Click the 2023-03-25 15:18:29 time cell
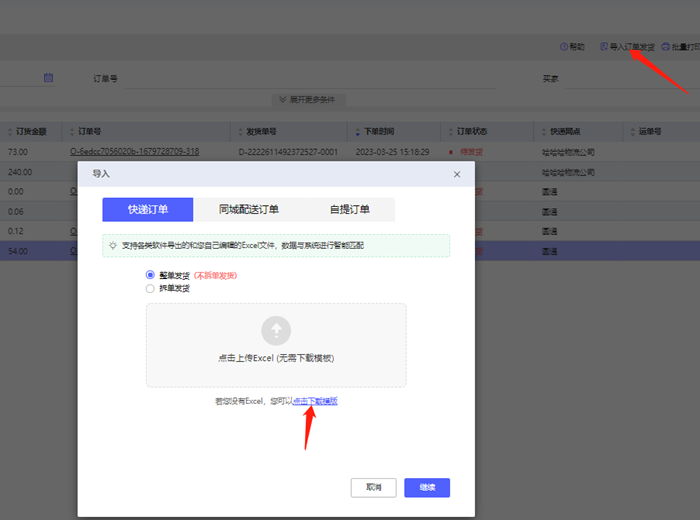Image resolution: width=700 pixels, height=520 pixels. coord(392,152)
